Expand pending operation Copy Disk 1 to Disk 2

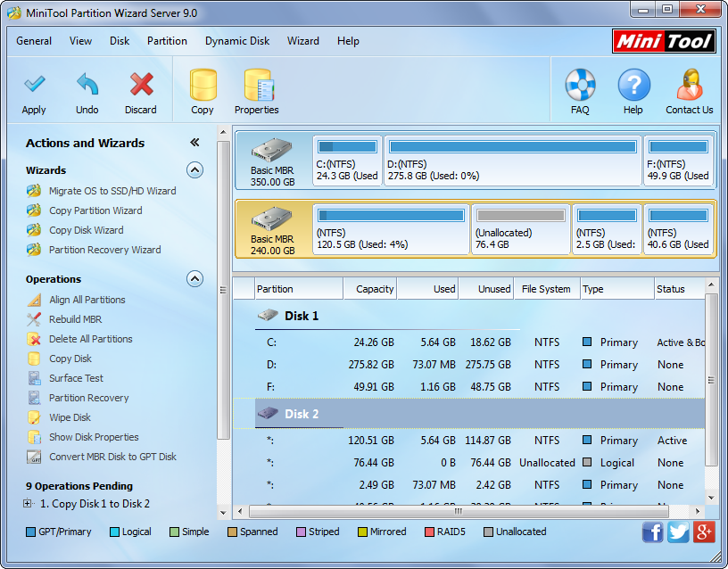pyautogui.click(x=28, y=503)
